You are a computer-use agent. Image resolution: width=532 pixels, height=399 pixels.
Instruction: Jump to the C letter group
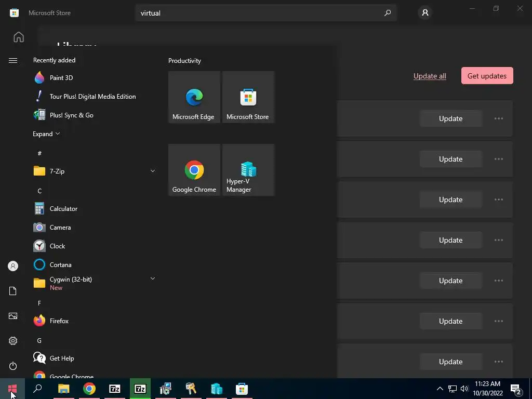tap(39, 191)
